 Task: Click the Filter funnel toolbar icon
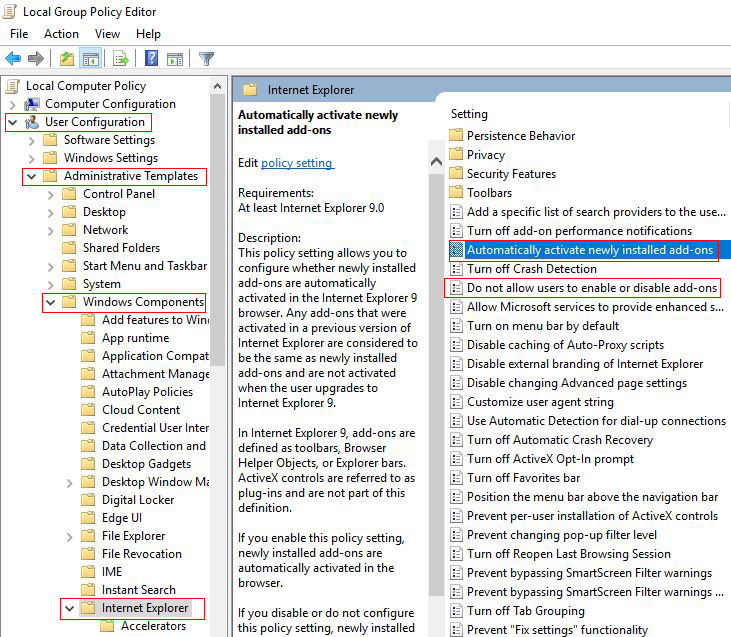(206, 59)
